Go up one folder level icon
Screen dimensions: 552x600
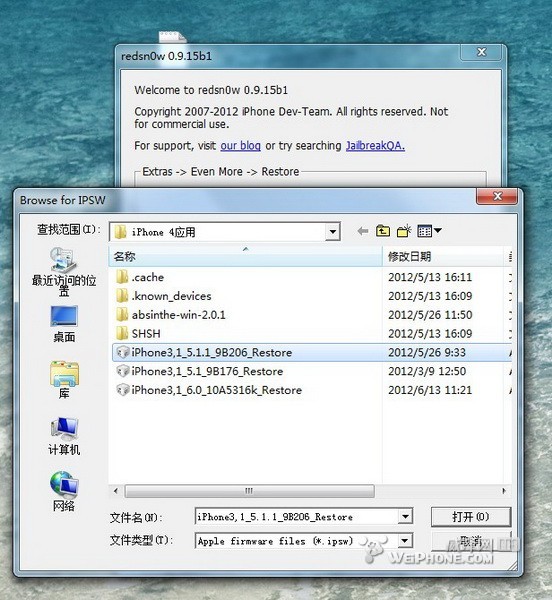[383, 231]
